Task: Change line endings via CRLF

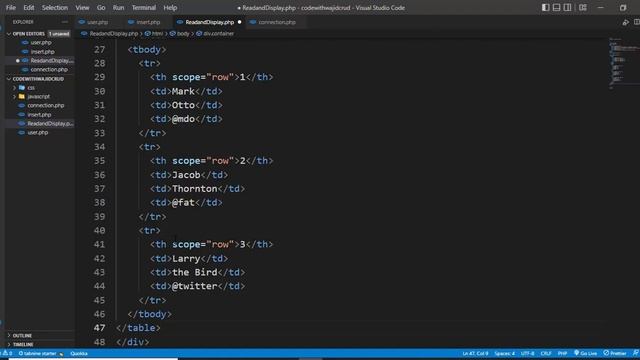Action: coord(546,353)
